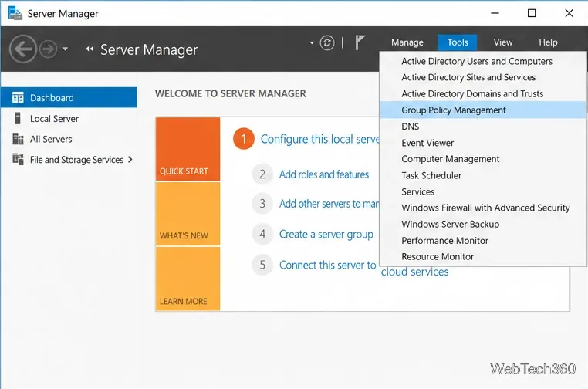This screenshot has width=588, height=389.
Task: Open Windows Firewall with Advanced Security
Action: click(483, 208)
